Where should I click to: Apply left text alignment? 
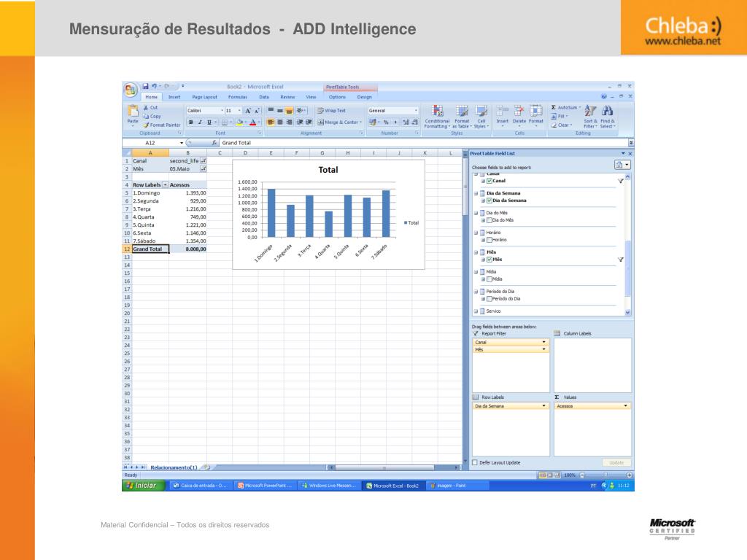click(271, 122)
